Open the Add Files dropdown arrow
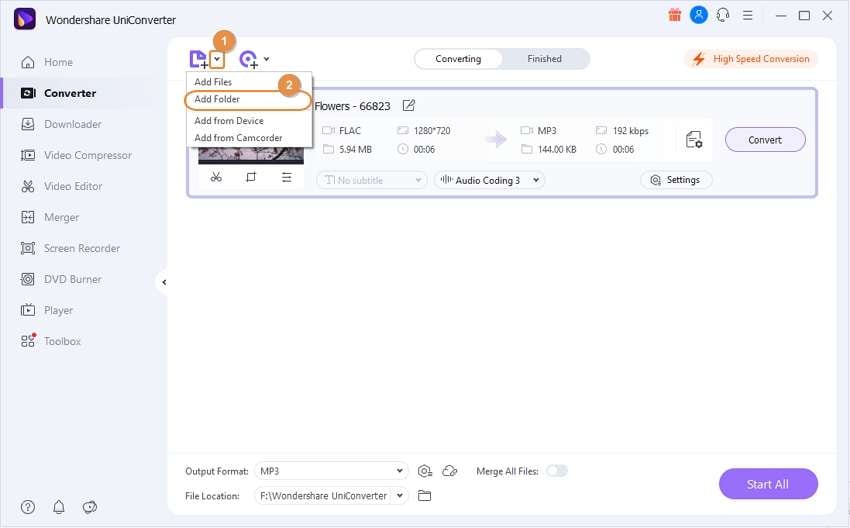This screenshot has width=850, height=528. (217, 59)
